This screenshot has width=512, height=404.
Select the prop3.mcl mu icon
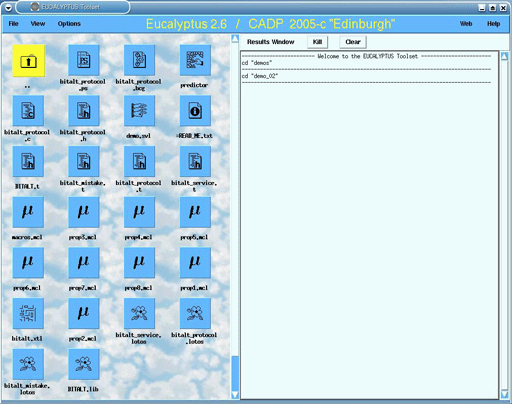(x=84, y=212)
